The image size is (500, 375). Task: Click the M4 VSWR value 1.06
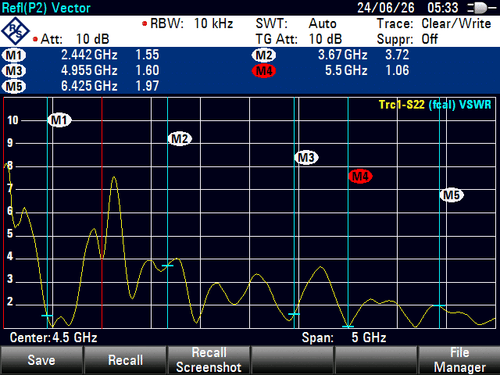click(x=397, y=71)
